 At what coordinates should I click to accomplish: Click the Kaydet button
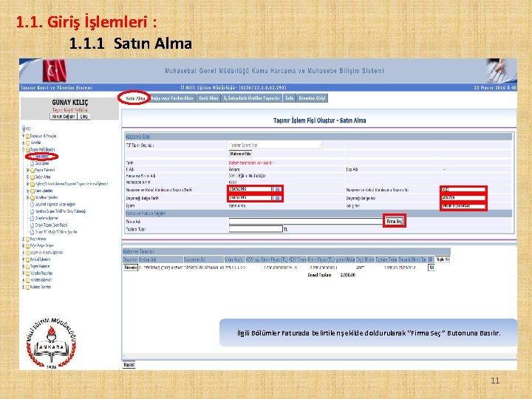click(x=129, y=365)
